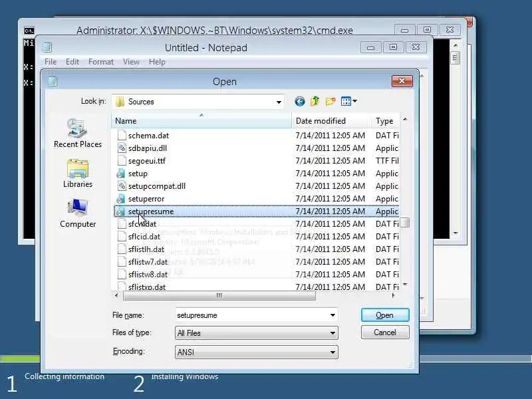Select the sflistw7.dat file icon
532x399 pixels.
pyautogui.click(x=122, y=261)
